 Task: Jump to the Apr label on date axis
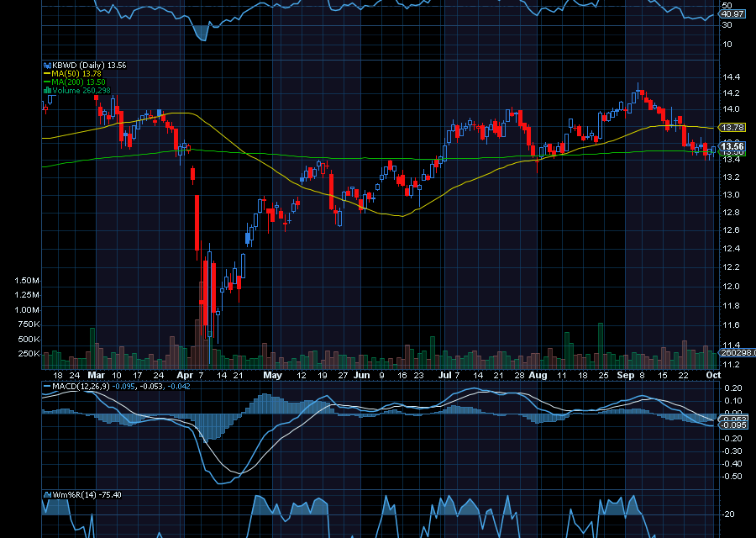(x=186, y=374)
